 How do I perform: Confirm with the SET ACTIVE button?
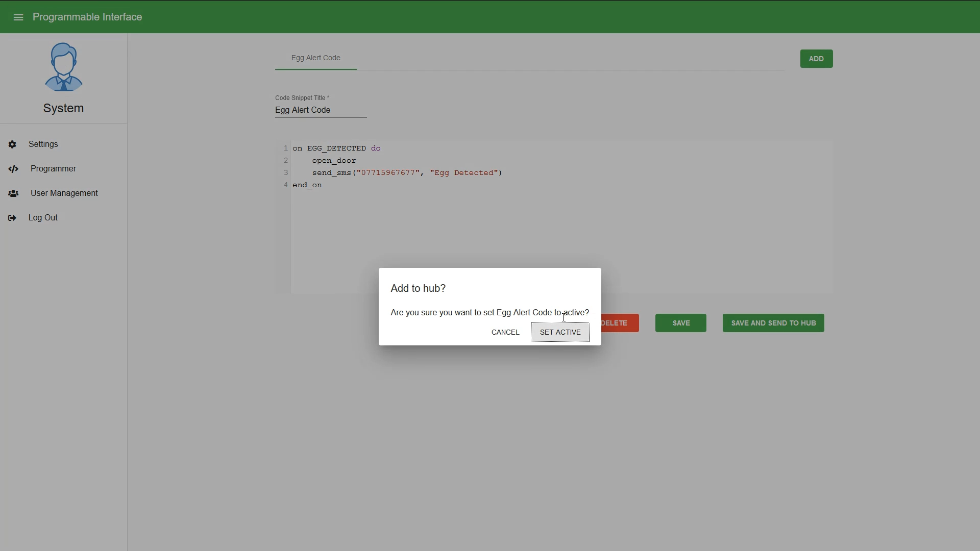560,332
